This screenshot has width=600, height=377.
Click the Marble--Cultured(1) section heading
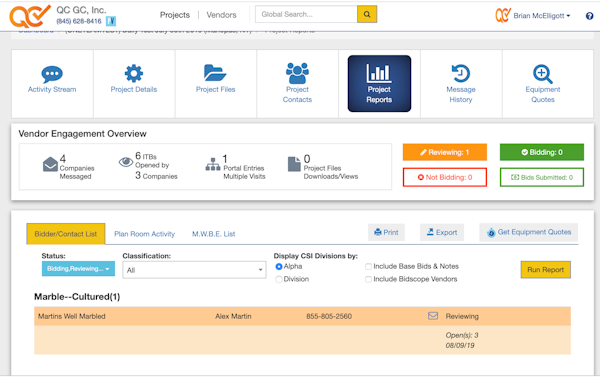(77, 297)
